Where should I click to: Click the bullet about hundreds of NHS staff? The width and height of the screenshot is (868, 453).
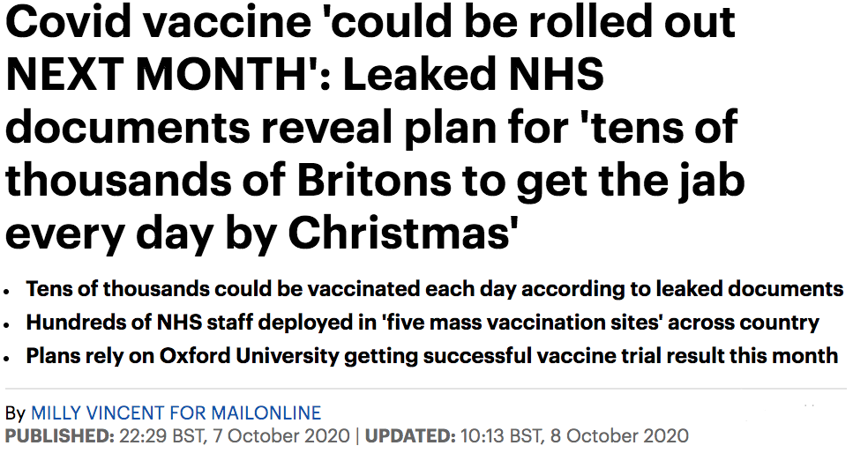click(423, 322)
